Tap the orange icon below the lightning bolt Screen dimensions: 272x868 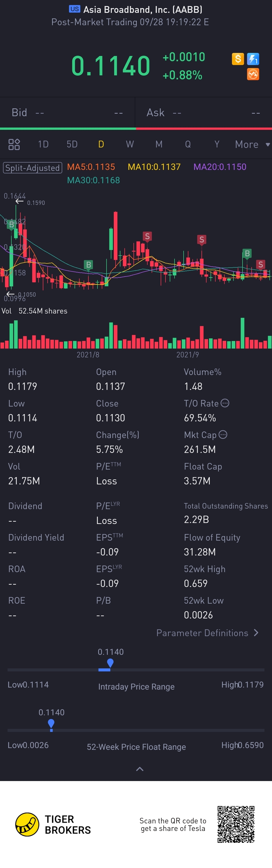point(253,74)
